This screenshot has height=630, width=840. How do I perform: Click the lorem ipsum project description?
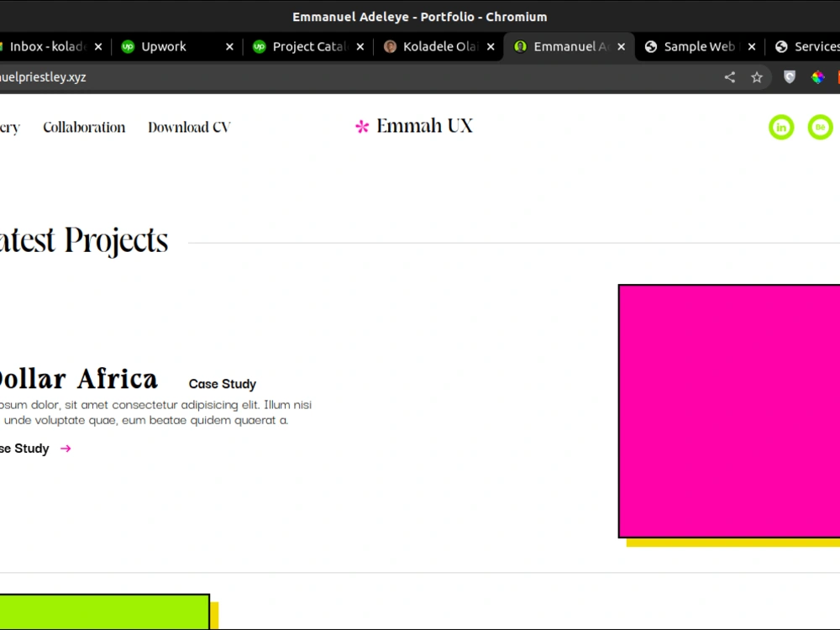(155, 412)
